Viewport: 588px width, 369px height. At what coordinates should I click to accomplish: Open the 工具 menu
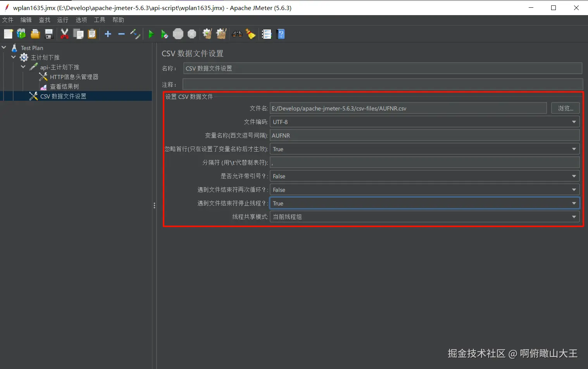tap(100, 20)
